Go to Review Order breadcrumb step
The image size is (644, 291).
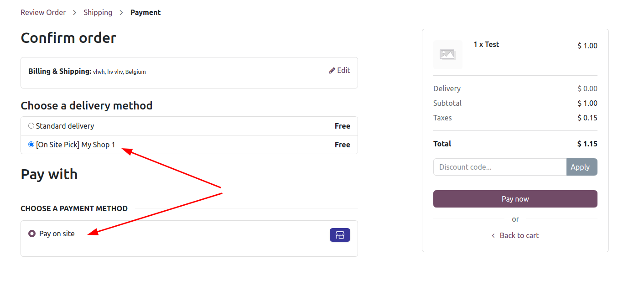[x=43, y=12]
